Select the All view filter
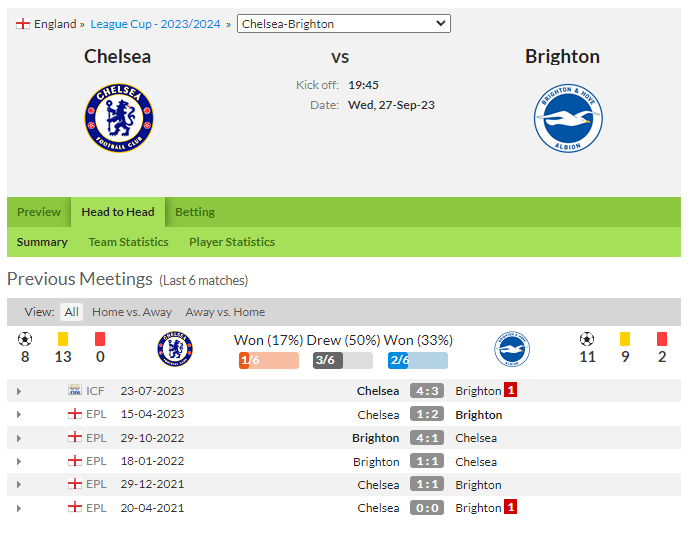690x543 pixels. [71, 312]
